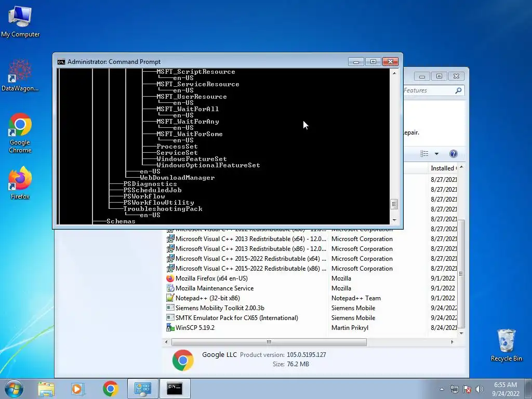The image size is (532, 399).
Task: Click the Chrome icon in the details pane
Action: pyautogui.click(x=183, y=360)
